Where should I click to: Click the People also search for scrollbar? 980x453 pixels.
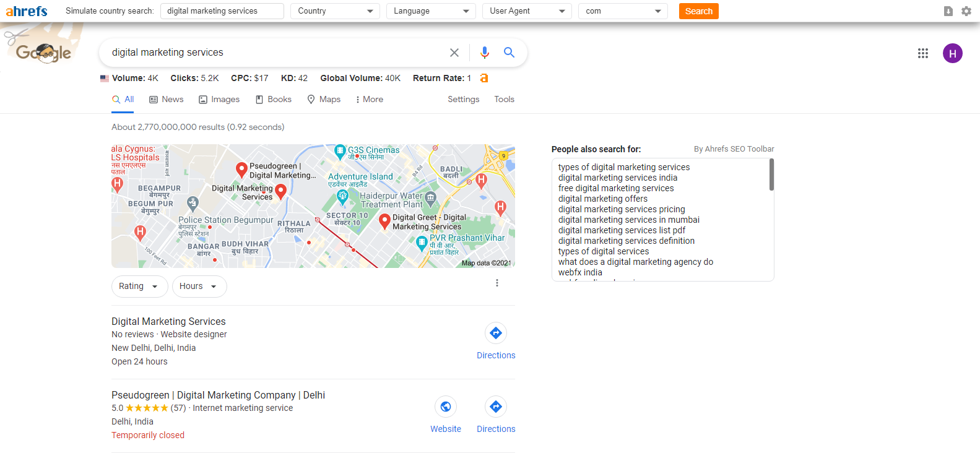pyautogui.click(x=771, y=175)
